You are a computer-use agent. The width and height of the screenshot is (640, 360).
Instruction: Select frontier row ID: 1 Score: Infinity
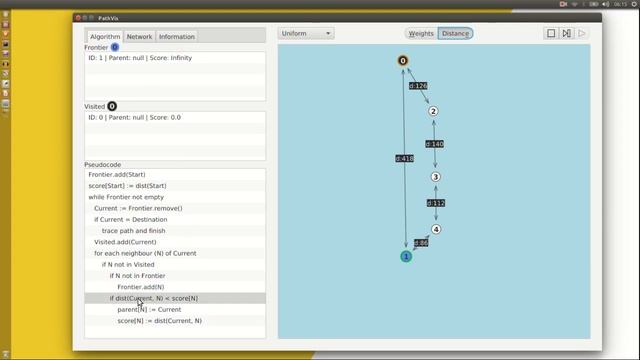pos(175,58)
